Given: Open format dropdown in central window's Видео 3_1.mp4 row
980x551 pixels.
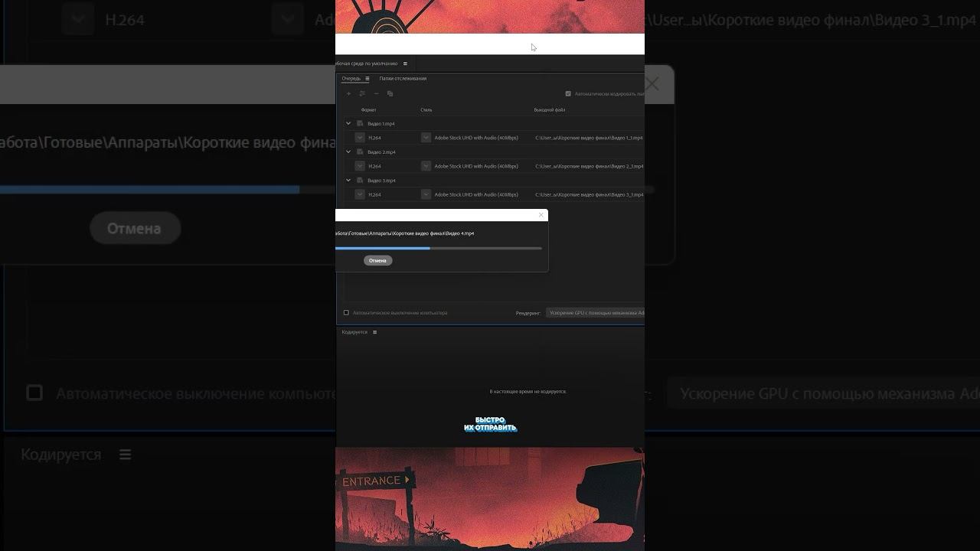Looking at the screenshot, I should [x=360, y=194].
